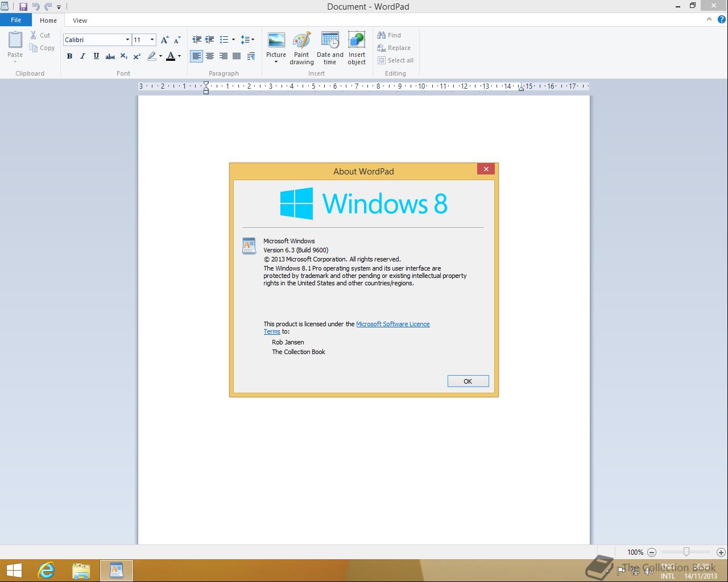Open the File menu
Image resolution: width=728 pixels, height=582 pixels.
point(16,20)
